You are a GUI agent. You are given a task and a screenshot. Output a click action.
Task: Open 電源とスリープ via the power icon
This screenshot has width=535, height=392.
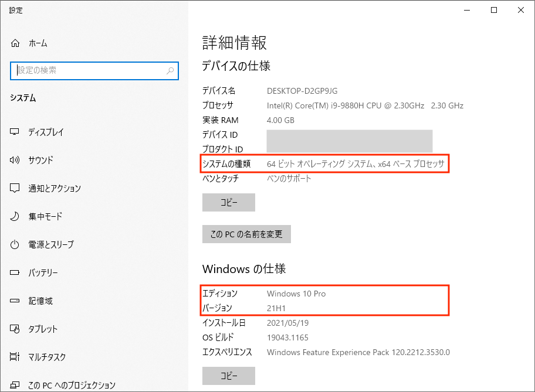[x=15, y=244]
